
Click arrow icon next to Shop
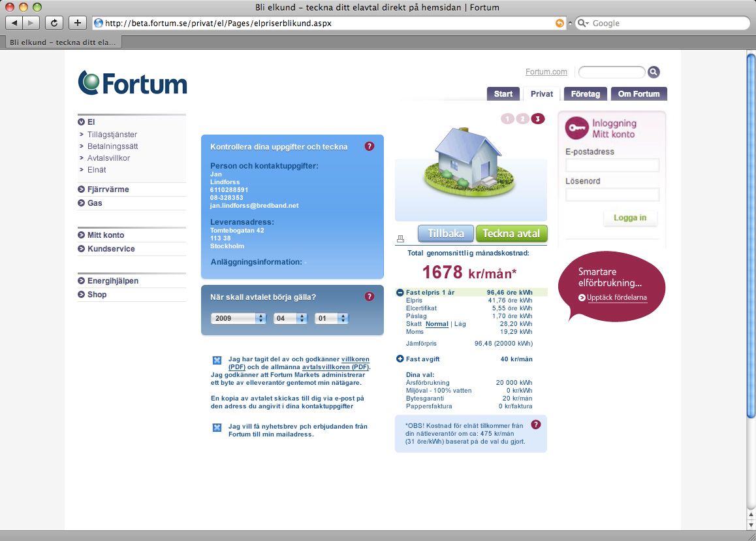click(x=81, y=295)
